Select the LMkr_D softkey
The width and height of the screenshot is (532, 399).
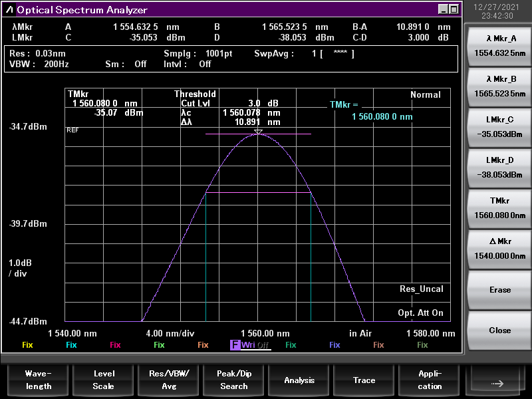pos(500,168)
